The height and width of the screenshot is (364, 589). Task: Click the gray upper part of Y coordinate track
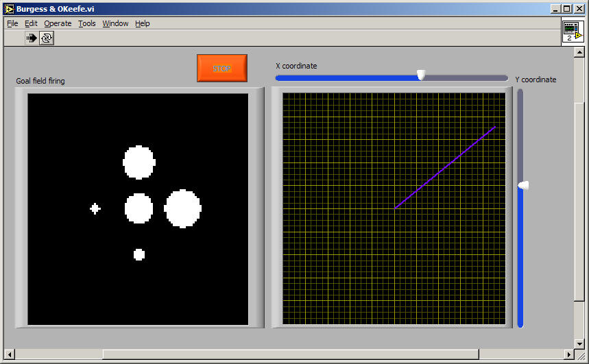point(520,136)
